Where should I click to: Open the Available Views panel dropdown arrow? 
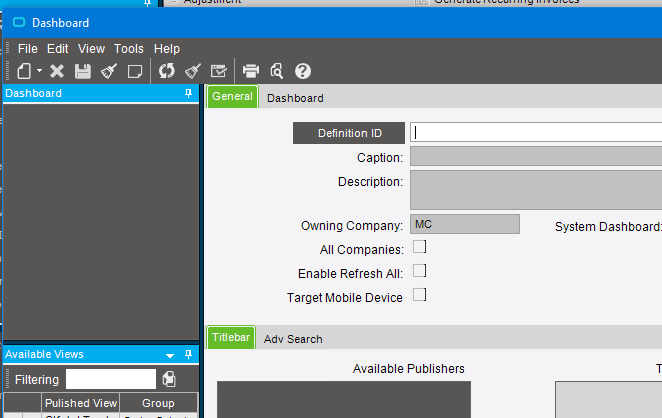pyautogui.click(x=170, y=356)
